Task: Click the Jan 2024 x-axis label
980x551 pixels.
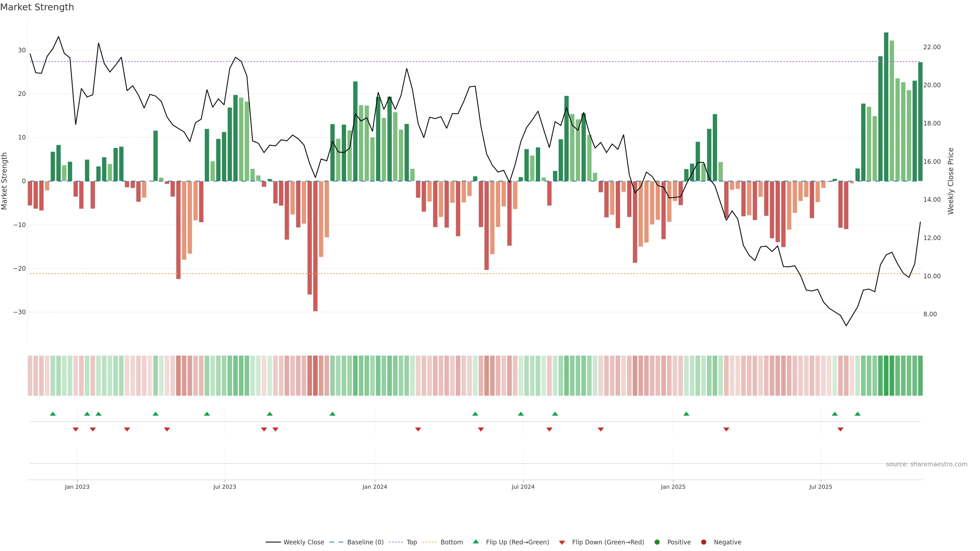Action: coord(374,487)
